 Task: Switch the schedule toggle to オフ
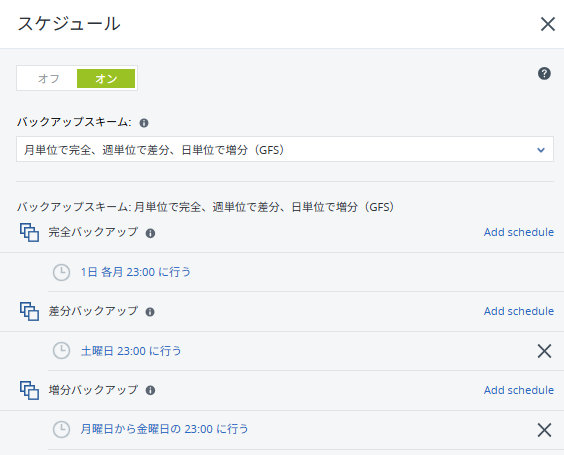pyautogui.click(x=48, y=78)
